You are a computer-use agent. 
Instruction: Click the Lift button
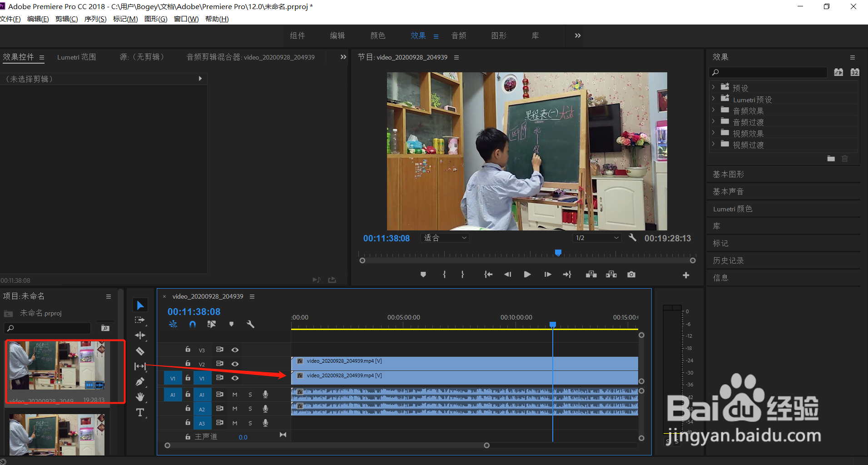tap(591, 275)
